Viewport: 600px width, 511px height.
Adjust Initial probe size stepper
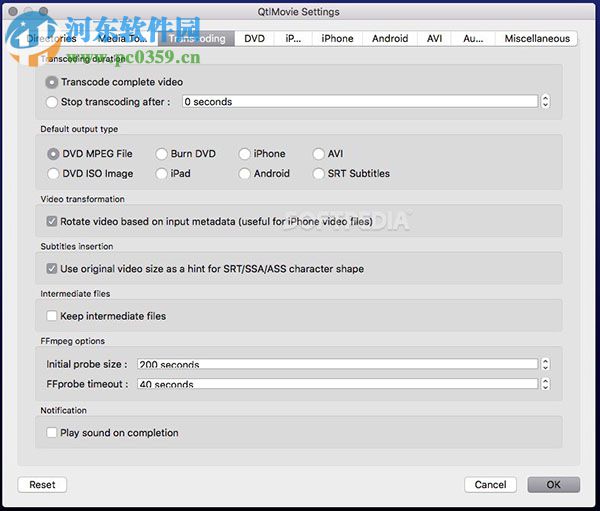click(x=545, y=364)
